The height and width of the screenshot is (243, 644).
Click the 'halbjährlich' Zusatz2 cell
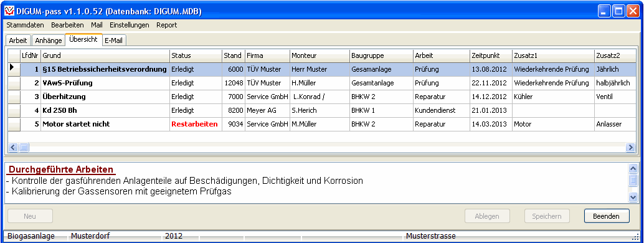pyautogui.click(x=615, y=83)
